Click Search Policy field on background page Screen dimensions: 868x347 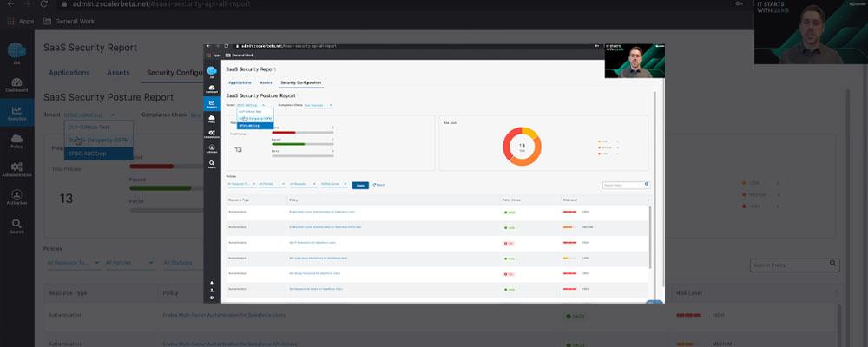click(795, 265)
